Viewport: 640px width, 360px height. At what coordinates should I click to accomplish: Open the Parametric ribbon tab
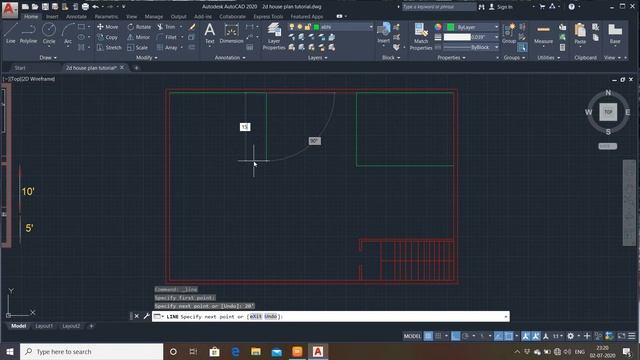click(x=106, y=17)
